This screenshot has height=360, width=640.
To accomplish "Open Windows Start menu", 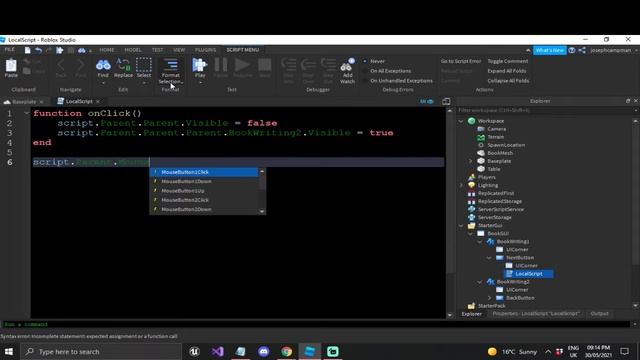I will (9, 351).
